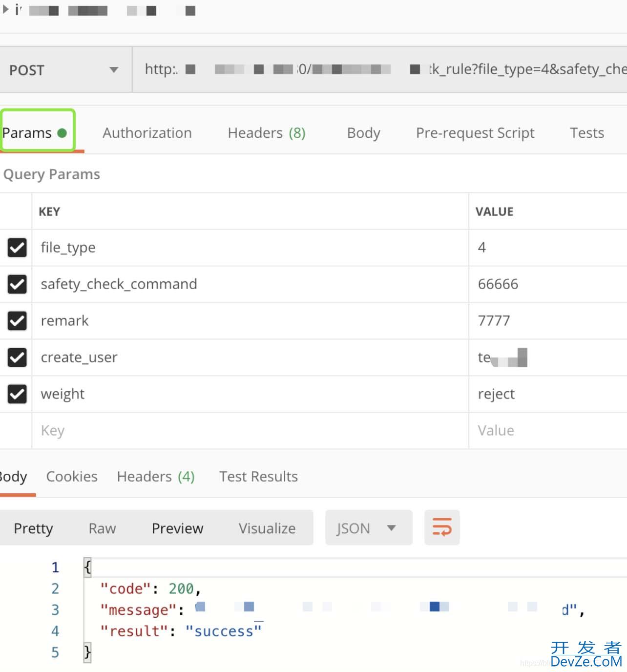Select the Raw view button
Image resolution: width=627 pixels, height=672 pixels.
pos(102,528)
